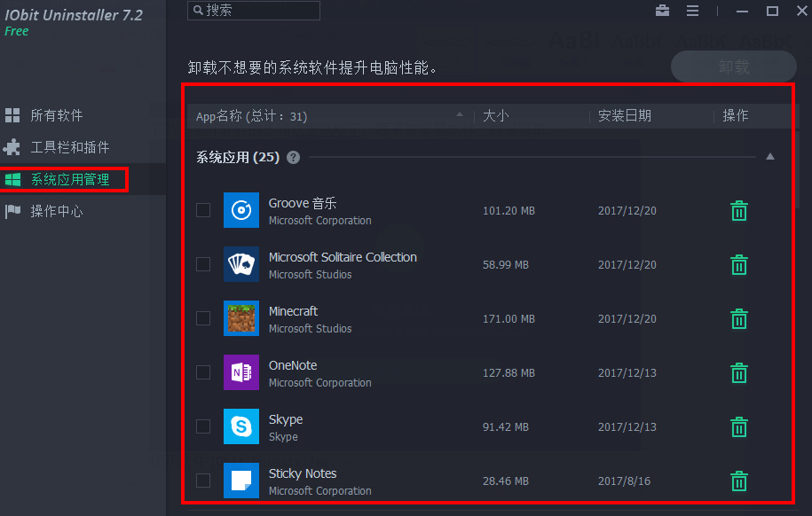812x516 pixels.
Task: Toggle sort arrow on App名称 column
Action: tap(460, 114)
